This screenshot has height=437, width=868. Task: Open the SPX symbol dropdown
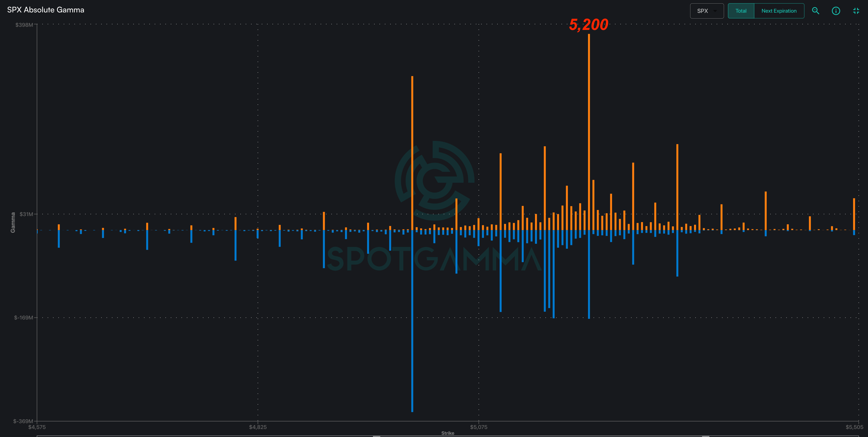pyautogui.click(x=707, y=11)
